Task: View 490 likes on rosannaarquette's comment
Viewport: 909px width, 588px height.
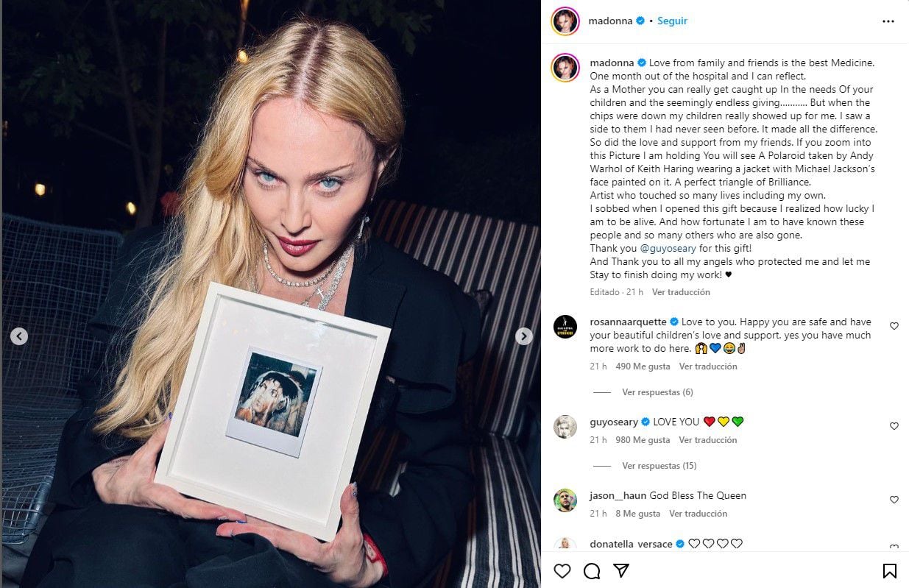Action: tap(643, 366)
